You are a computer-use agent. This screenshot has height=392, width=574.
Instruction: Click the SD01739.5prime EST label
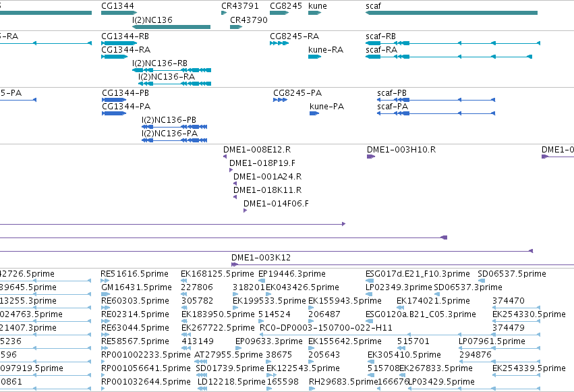click(x=230, y=368)
